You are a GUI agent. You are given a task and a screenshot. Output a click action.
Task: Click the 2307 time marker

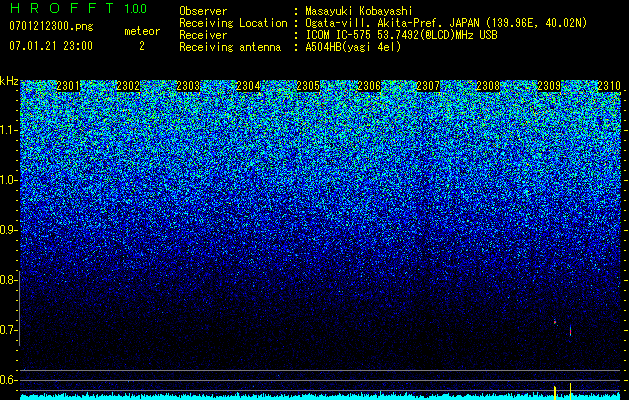428,86
